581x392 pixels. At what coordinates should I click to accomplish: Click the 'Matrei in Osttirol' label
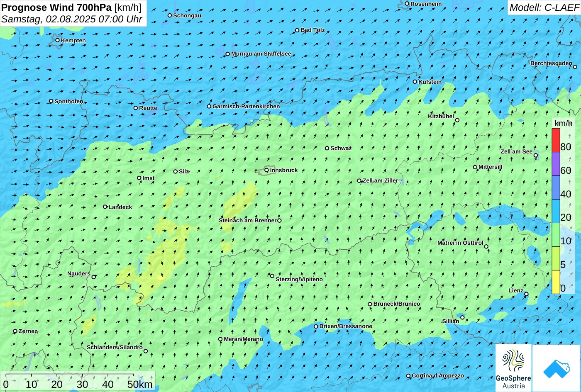click(x=460, y=243)
